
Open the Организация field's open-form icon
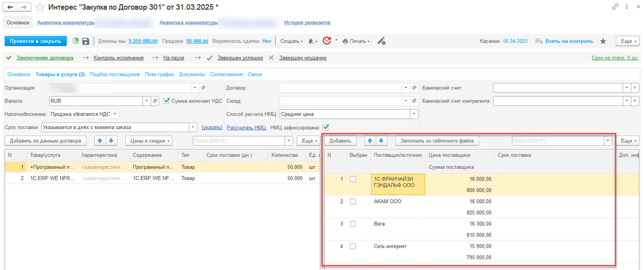click(x=202, y=87)
